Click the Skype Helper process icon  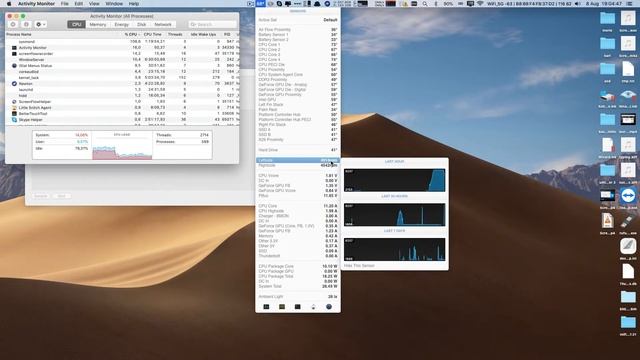point(14,120)
